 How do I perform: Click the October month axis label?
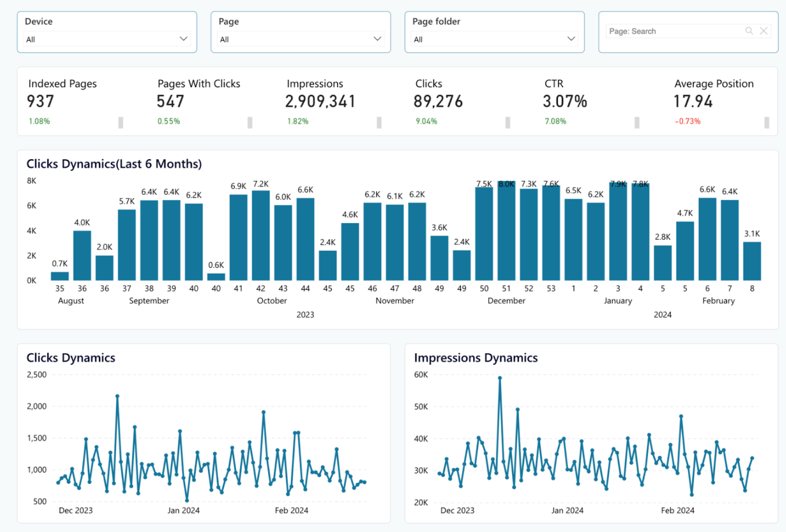pos(272,301)
